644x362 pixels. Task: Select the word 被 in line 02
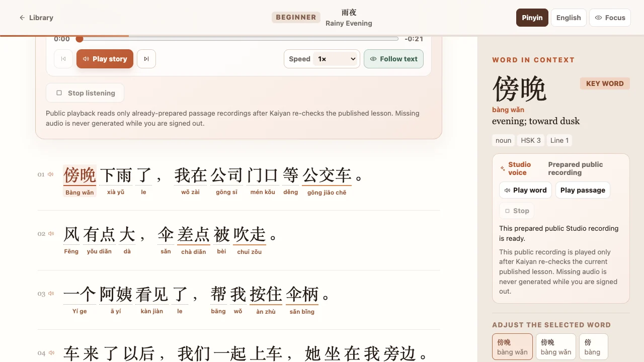[x=221, y=240]
